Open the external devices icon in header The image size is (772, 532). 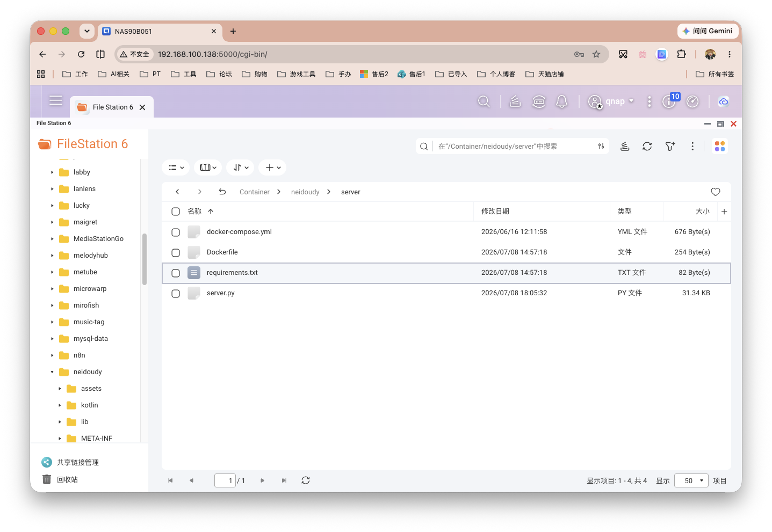[539, 101]
